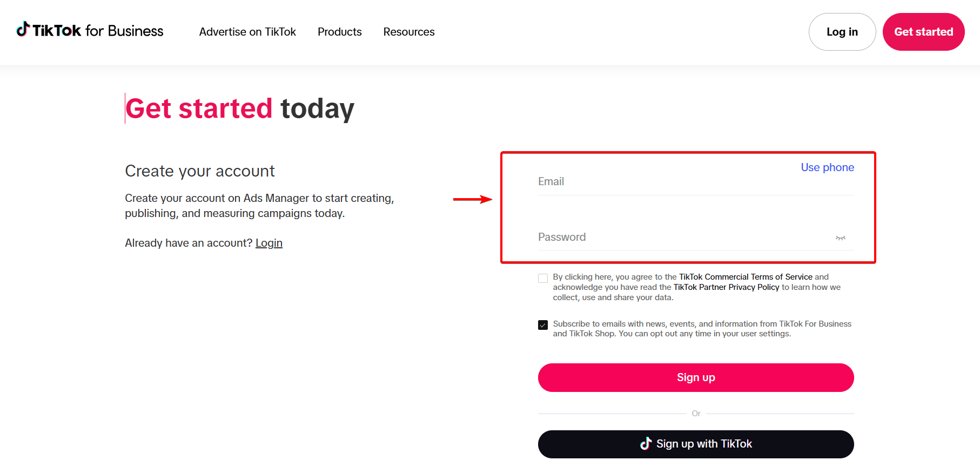Click the TikTok note icon inside the black button

(x=646, y=444)
